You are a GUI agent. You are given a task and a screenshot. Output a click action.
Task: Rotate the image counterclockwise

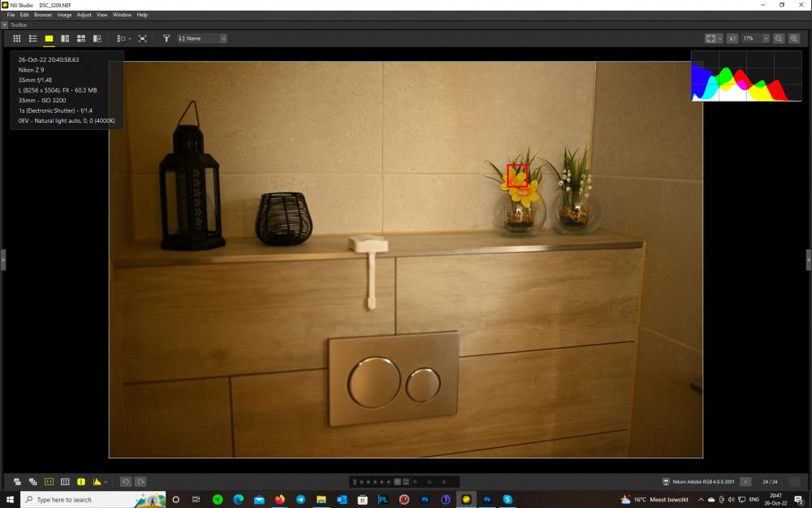pos(125,481)
